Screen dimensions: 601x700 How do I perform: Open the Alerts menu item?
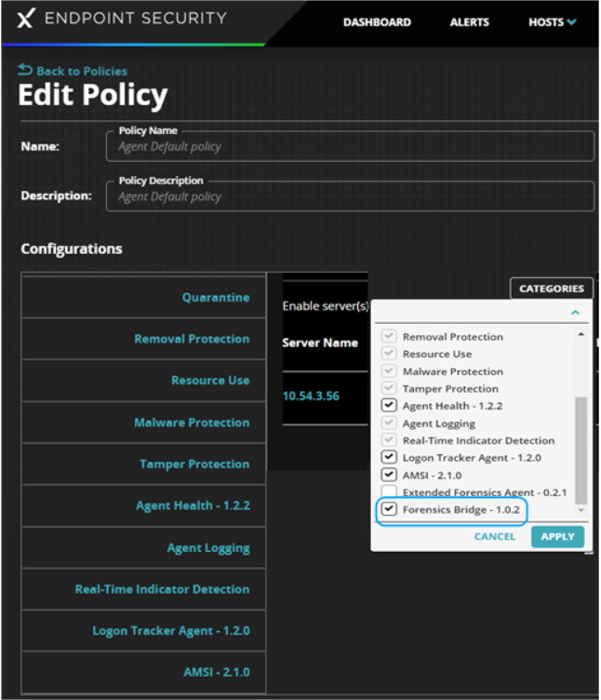coord(470,22)
